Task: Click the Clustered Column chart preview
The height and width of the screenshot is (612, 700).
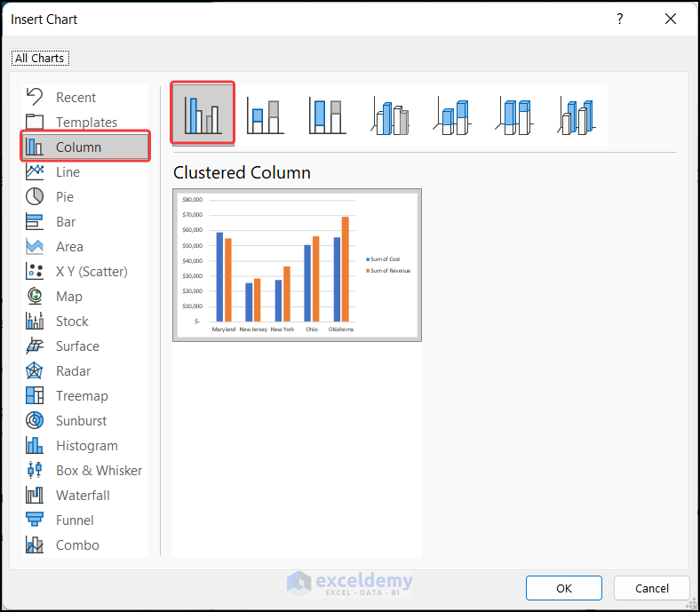Action: click(297, 266)
